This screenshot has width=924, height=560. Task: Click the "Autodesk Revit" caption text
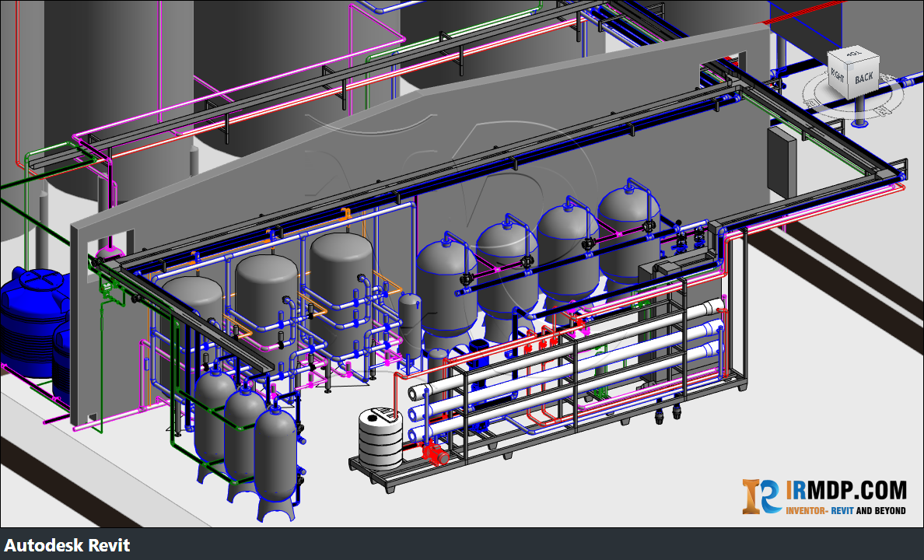pyautogui.click(x=67, y=545)
